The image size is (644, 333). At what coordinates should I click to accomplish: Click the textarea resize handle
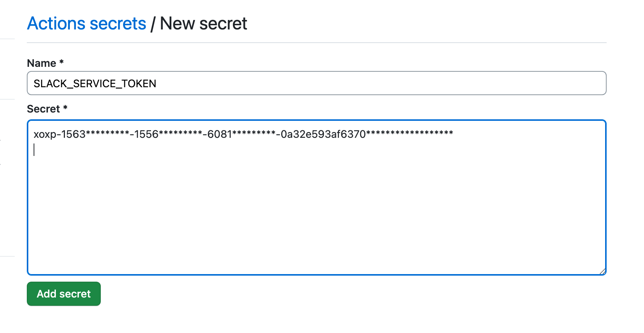coord(603,271)
